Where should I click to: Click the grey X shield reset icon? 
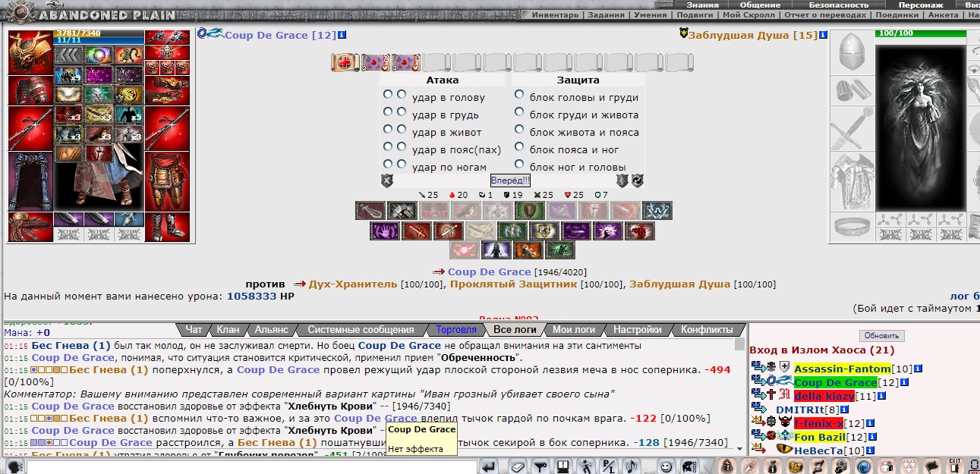[386, 180]
